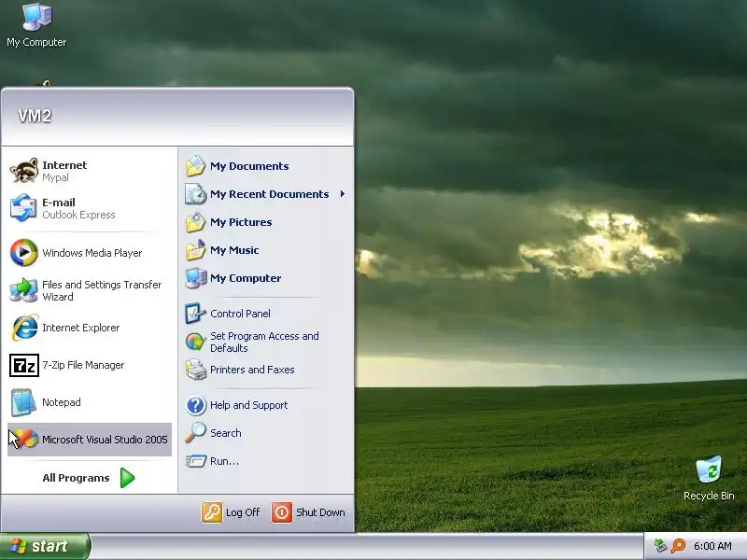This screenshot has width=747, height=560.
Task: Click the "My Documents" text label
Action: tap(249, 166)
